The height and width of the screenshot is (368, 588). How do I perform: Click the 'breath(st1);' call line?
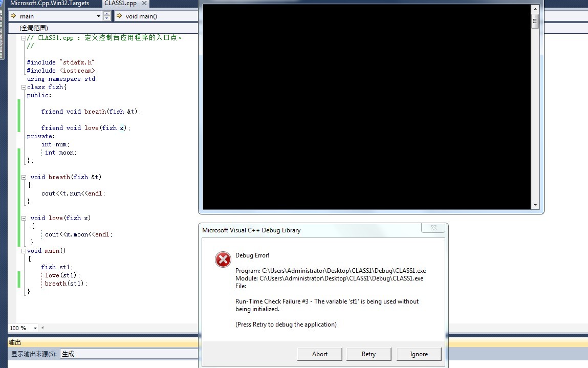click(x=66, y=284)
